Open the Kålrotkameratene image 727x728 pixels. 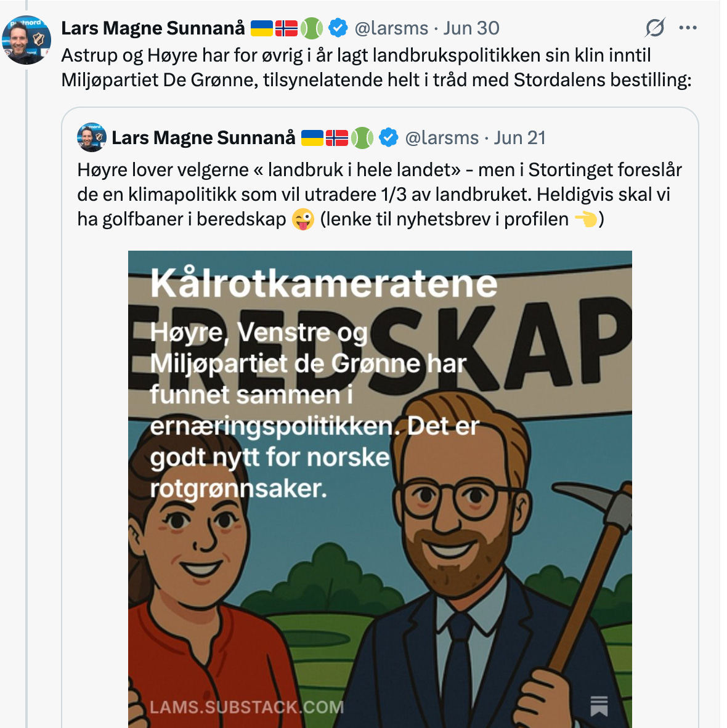(380, 489)
